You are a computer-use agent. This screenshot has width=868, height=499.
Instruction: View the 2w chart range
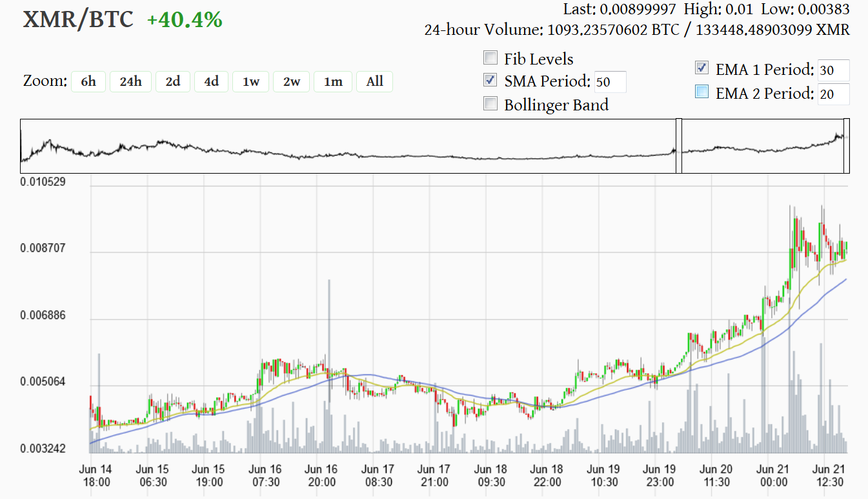291,81
